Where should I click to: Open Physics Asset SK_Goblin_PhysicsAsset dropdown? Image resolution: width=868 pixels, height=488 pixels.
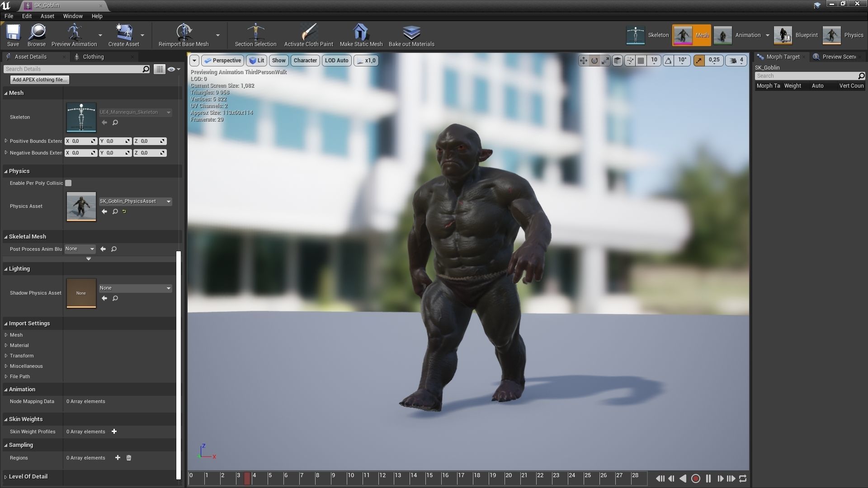coord(135,201)
